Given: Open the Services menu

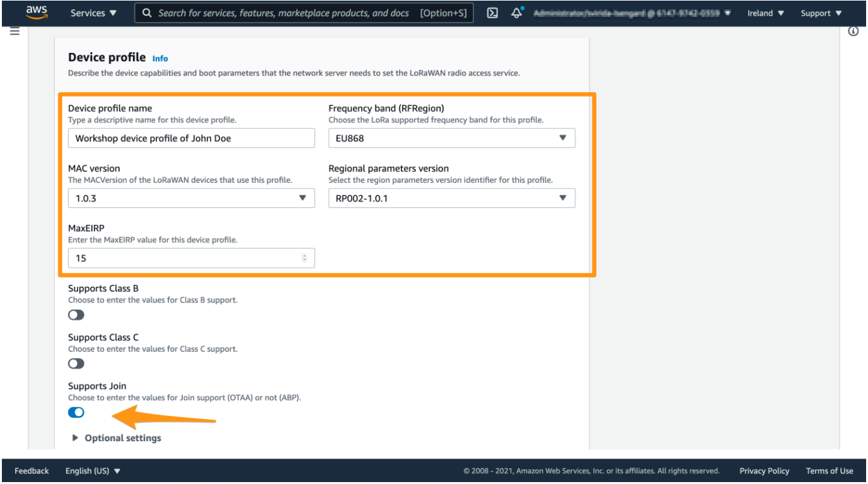Looking at the screenshot, I should [x=93, y=13].
